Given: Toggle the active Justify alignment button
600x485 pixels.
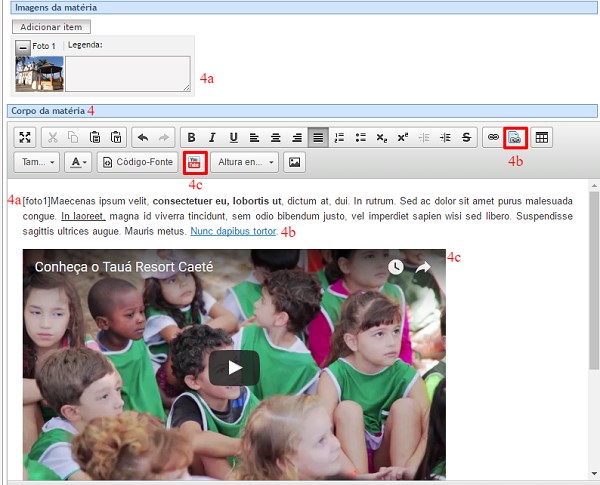Looking at the screenshot, I should (318, 137).
